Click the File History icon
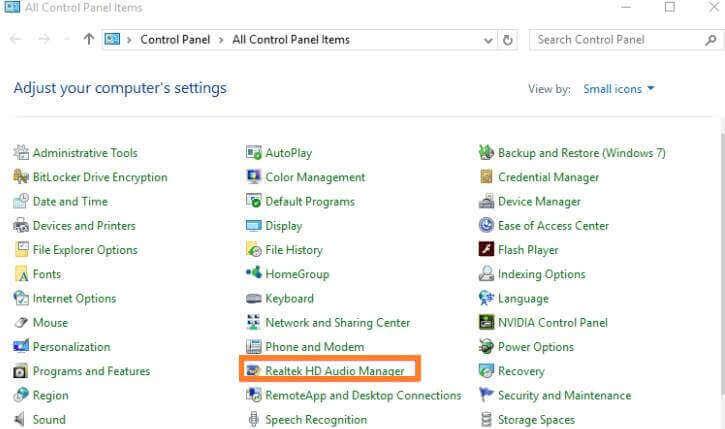This screenshot has height=429, width=725. (254, 250)
